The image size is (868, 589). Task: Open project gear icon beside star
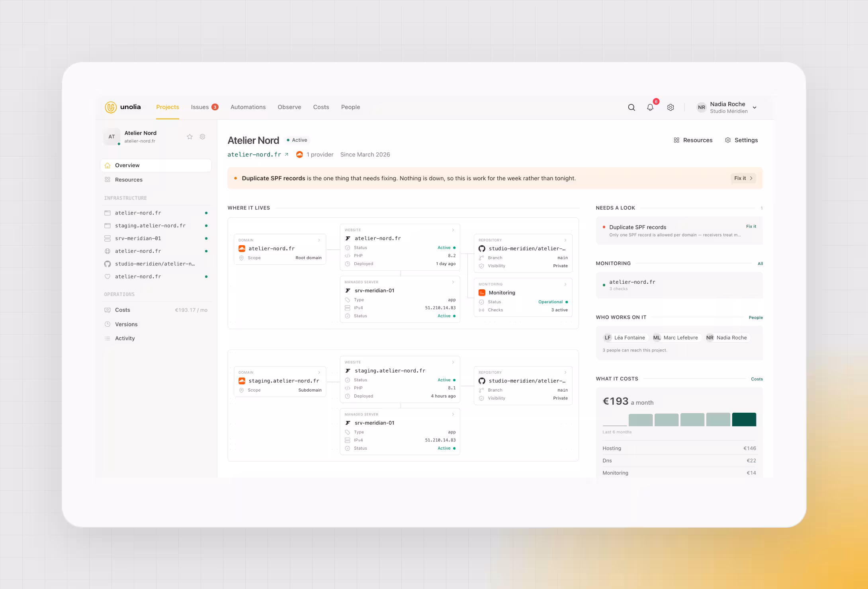(x=202, y=137)
